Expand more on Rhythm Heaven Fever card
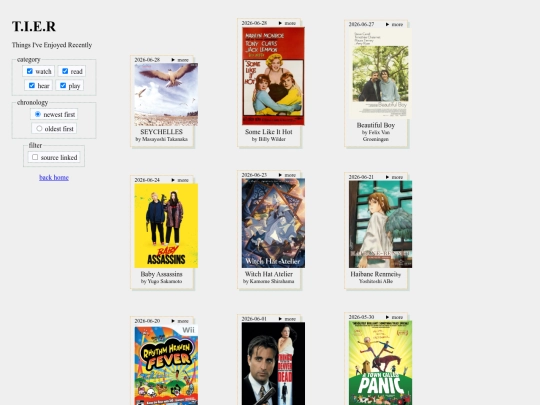Viewport: 540px width, 405px height. pyautogui.click(x=180, y=321)
